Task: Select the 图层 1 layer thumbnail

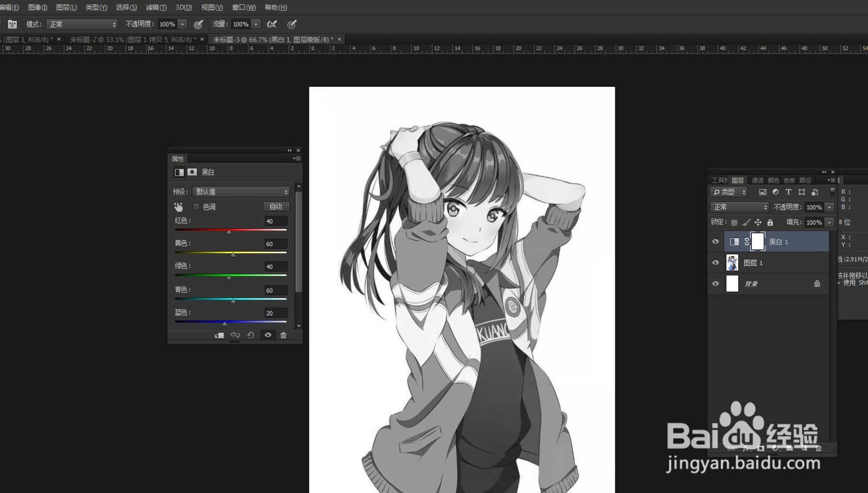Action: tap(732, 262)
